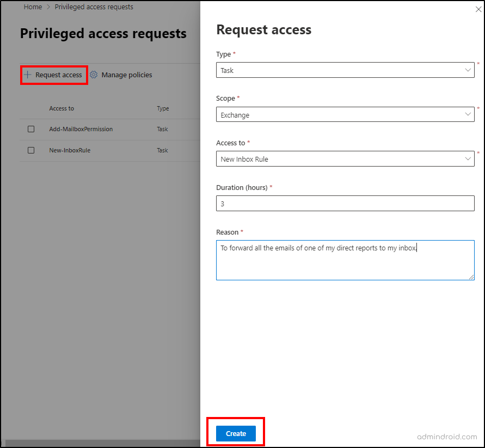Viewport: 485px width, 448px height.
Task: Open Manage policies via the gear icon
Action: point(93,75)
